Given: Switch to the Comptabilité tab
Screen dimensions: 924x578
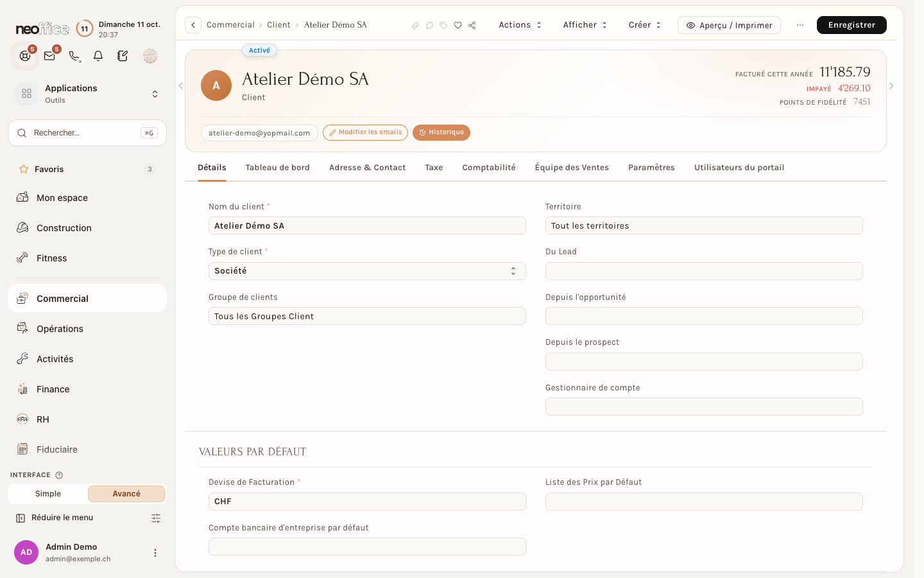Looking at the screenshot, I should tap(489, 168).
